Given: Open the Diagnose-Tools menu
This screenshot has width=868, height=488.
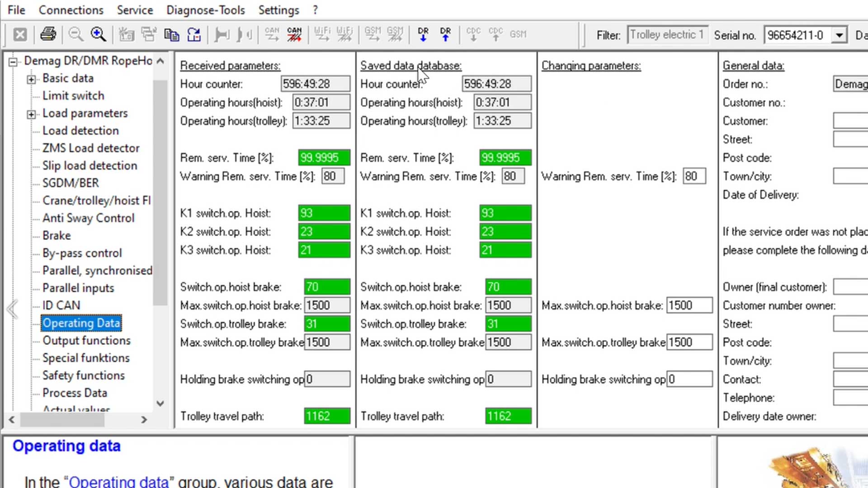Looking at the screenshot, I should coord(206,10).
